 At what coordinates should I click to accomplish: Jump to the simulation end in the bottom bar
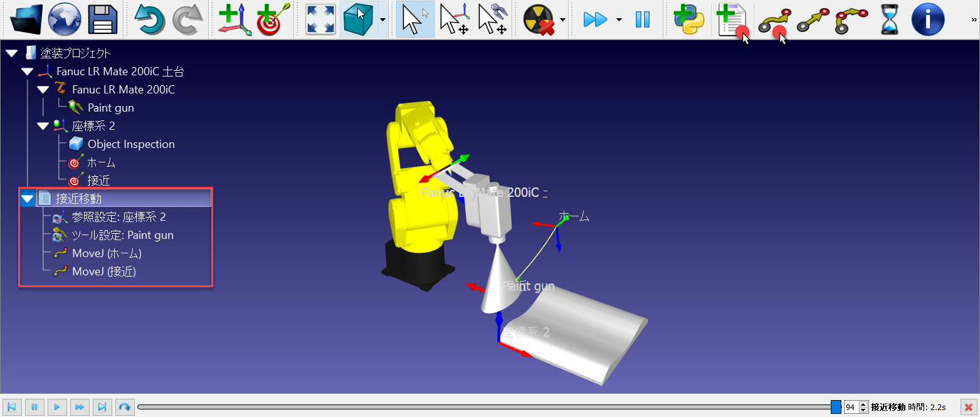click(102, 407)
